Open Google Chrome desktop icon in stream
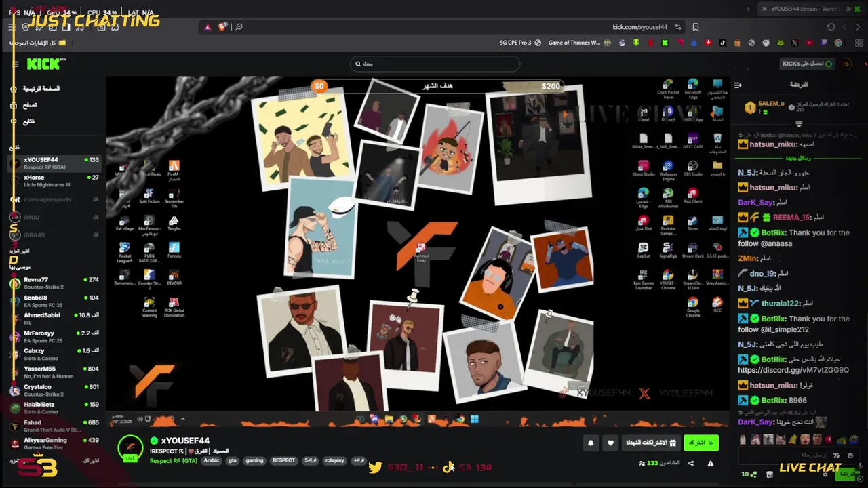 pyautogui.click(x=692, y=306)
